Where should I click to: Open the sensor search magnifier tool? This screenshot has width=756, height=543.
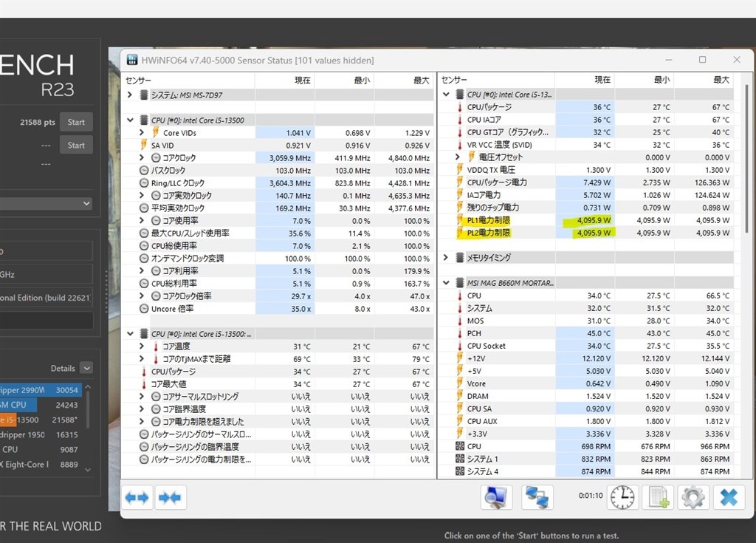[x=496, y=497]
